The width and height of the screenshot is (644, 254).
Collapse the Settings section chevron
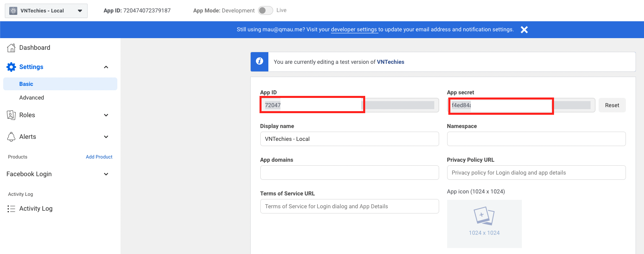click(x=106, y=67)
